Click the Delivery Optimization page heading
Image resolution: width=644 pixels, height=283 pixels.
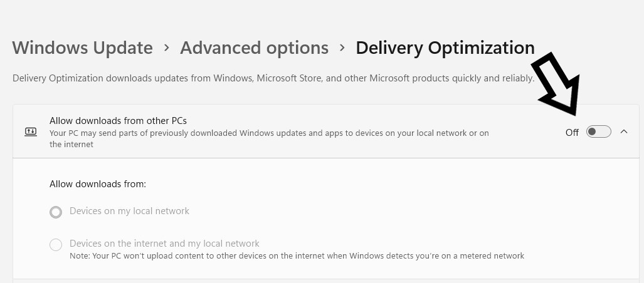445,48
